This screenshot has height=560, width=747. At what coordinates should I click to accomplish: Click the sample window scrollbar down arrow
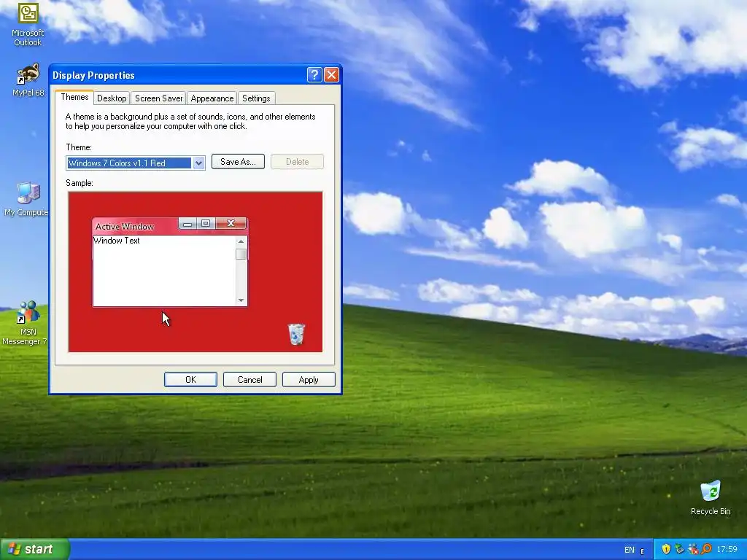(x=241, y=300)
